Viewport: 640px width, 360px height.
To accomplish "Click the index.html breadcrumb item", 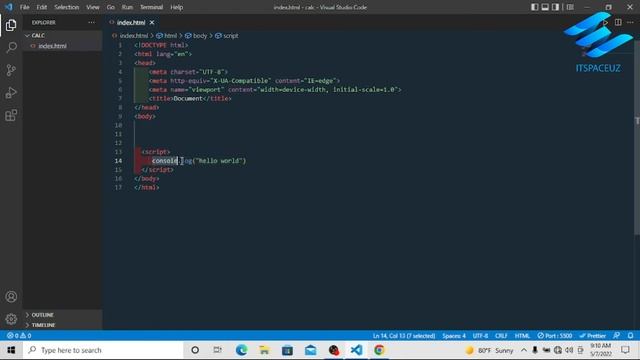I will pyautogui.click(x=131, y=36).
